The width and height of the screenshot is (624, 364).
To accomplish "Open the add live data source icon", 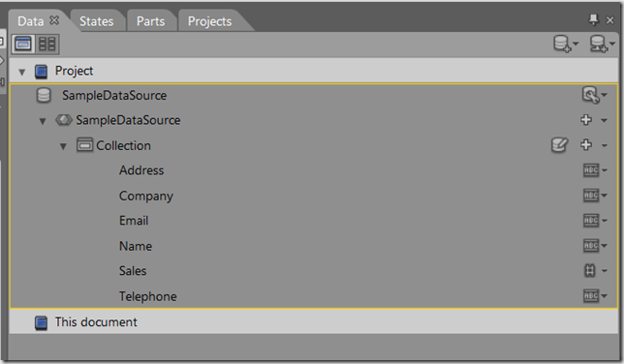I will [x=602, y=44].
